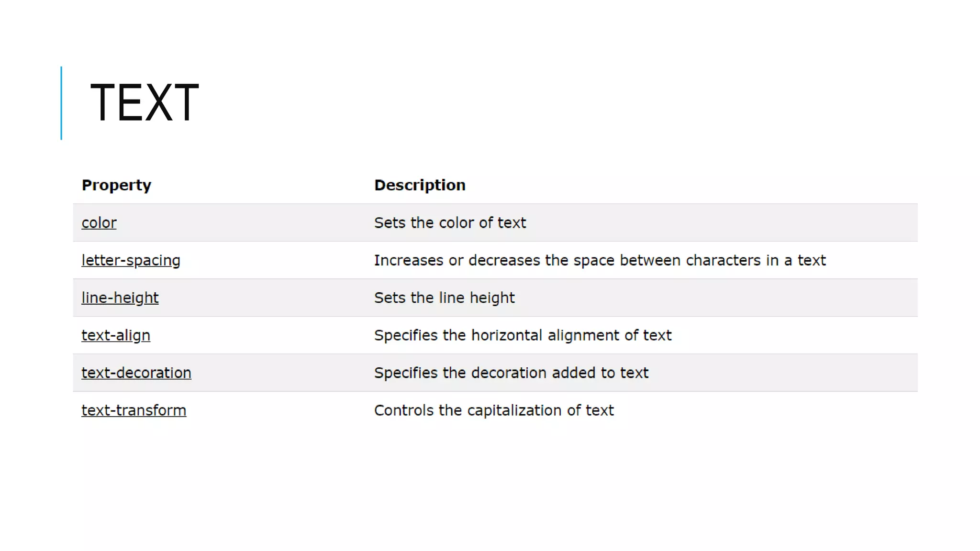The image size is (980, 551).
Task: Select the 'Sets the line height' description
Action: [444, 298]
